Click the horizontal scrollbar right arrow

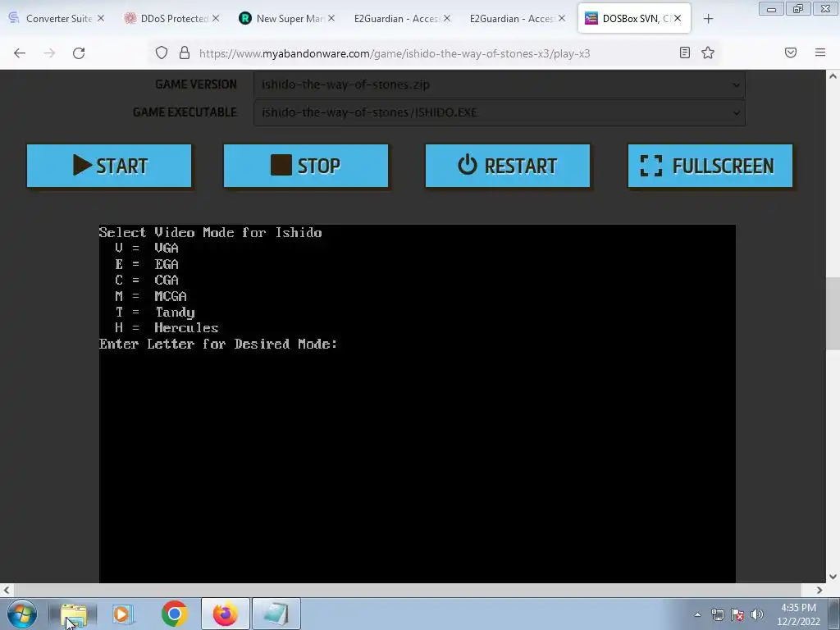pyautogui.click(x=819, y=590)
